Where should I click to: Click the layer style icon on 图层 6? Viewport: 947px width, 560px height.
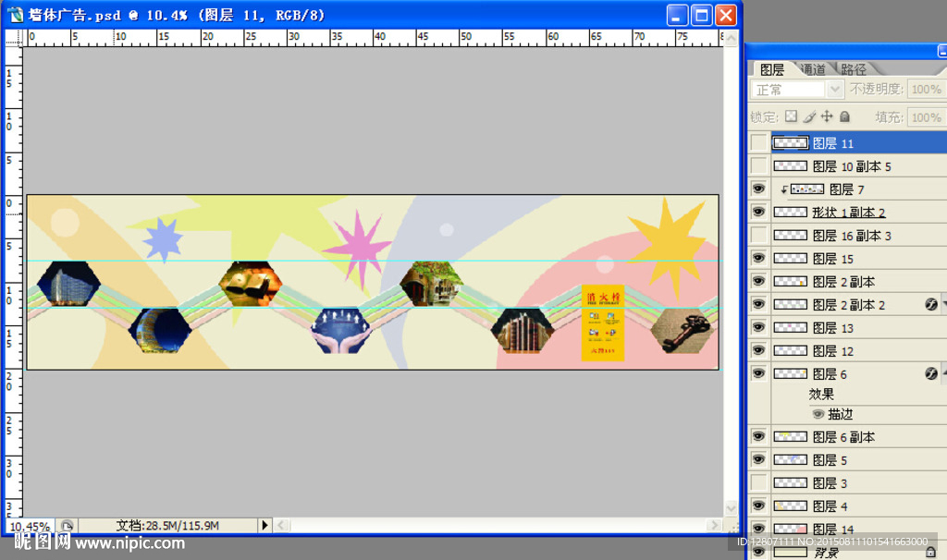pos(932,373)
